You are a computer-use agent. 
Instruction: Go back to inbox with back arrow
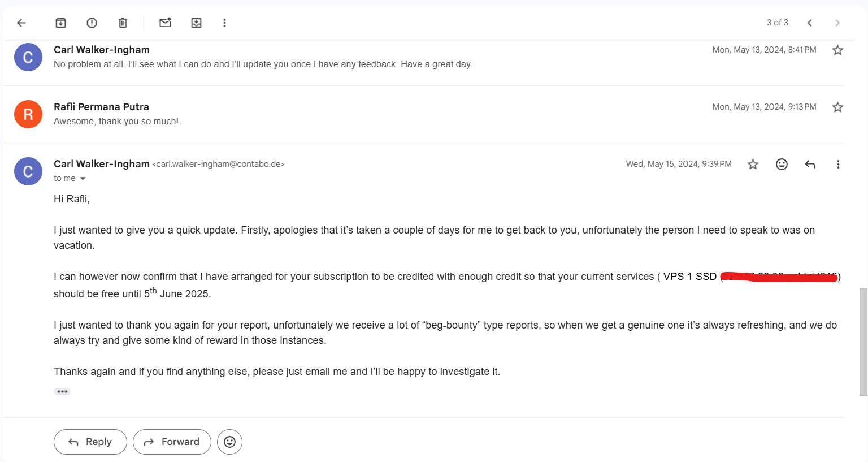point(21,23)
